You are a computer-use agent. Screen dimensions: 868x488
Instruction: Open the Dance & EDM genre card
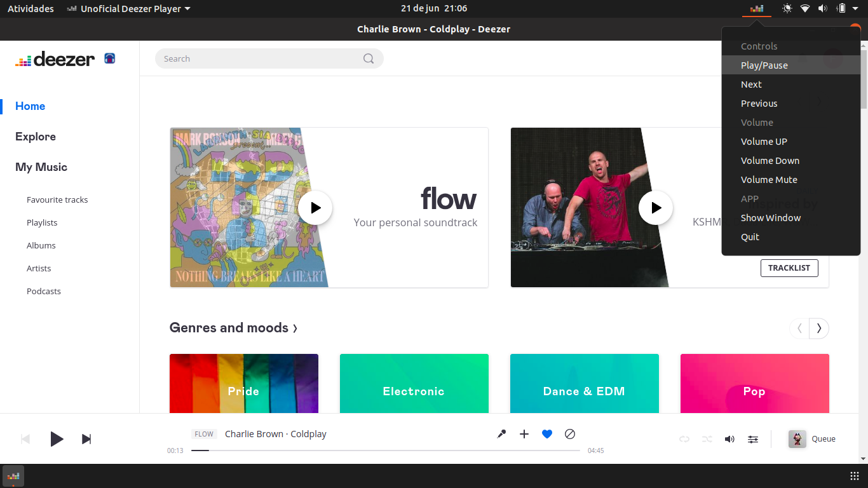[x=585, y=384]
